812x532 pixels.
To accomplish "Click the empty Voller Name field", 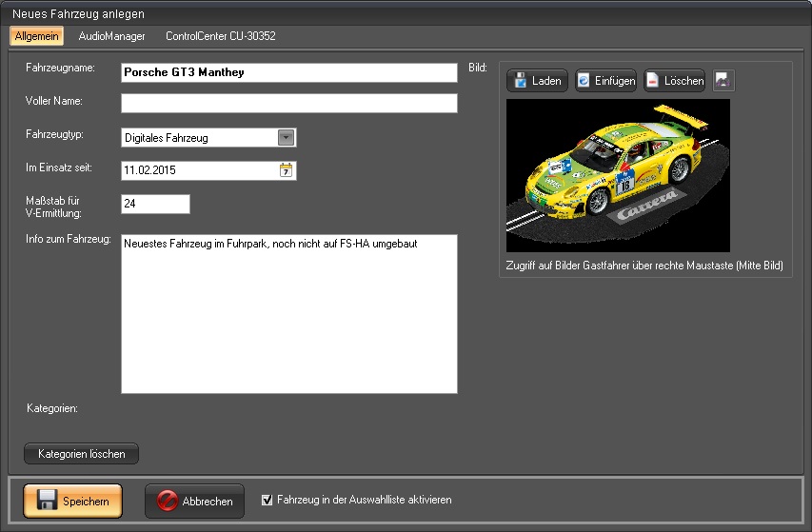I will pyautogui.click(x=289, y=103).
